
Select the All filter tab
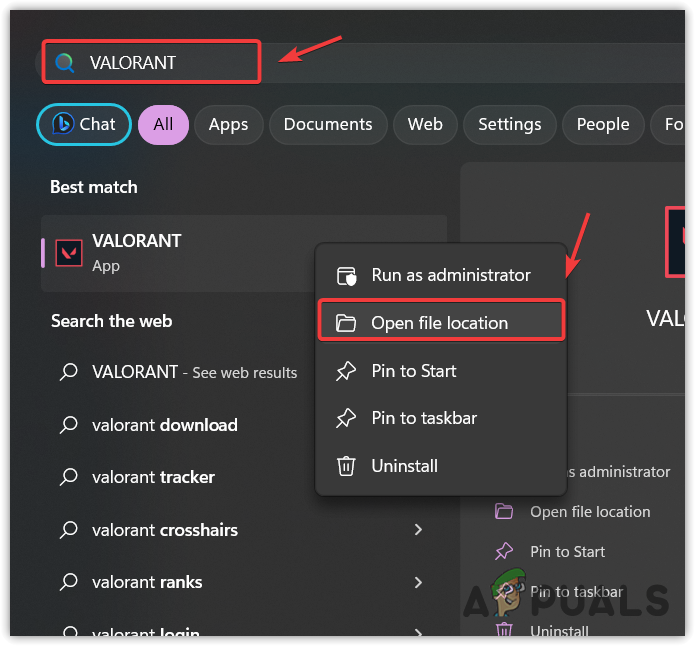163,125
